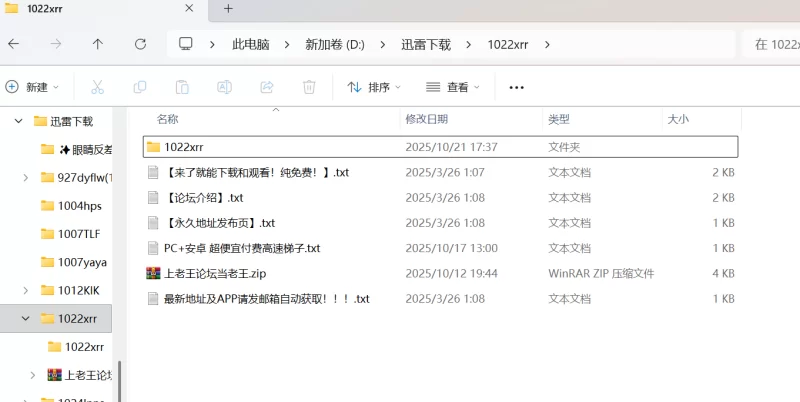Select file name 【永久地址发布页】.txt
Viewport: 800px width, 402px height.
(220, 223)
